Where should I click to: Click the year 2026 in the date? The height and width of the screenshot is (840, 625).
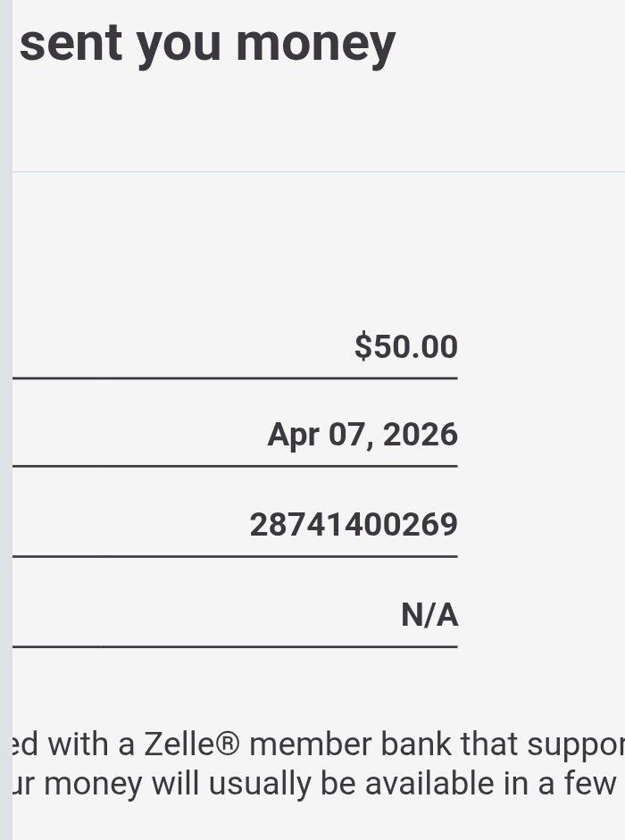[x=422, y=435]
